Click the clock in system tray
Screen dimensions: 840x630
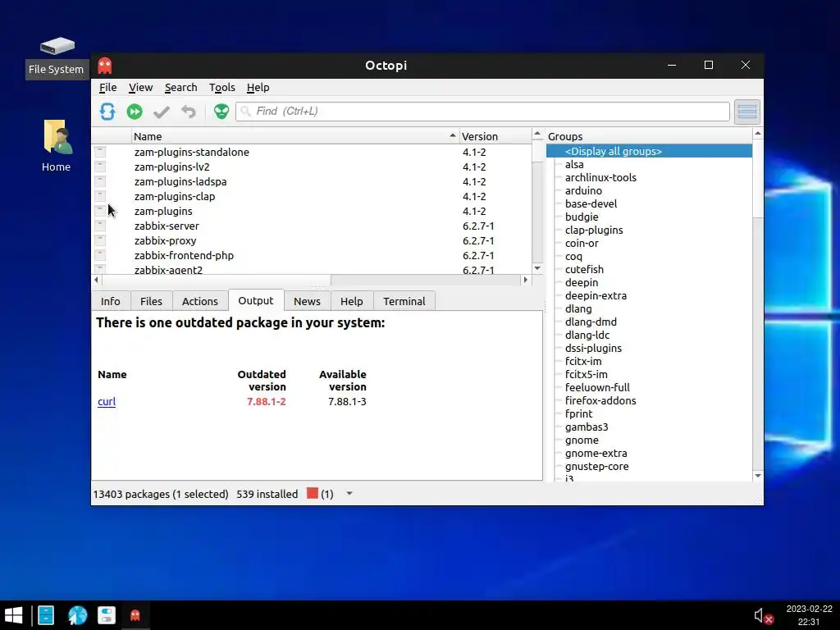coord(809,615)
